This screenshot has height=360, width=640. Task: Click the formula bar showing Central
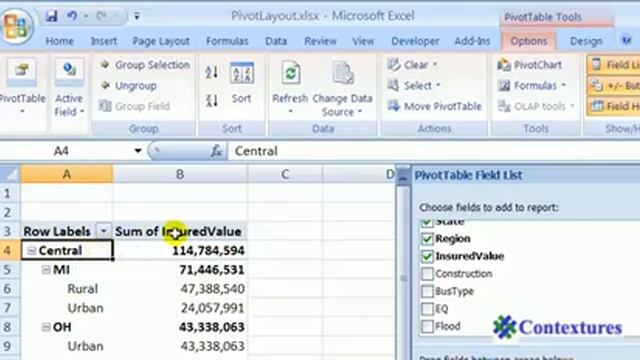[433, 151]
